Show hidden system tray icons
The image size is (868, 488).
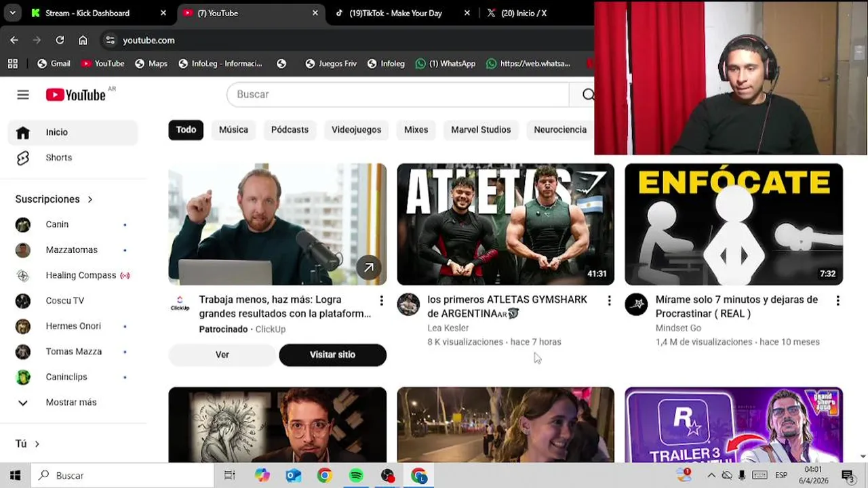coord(711,475)
